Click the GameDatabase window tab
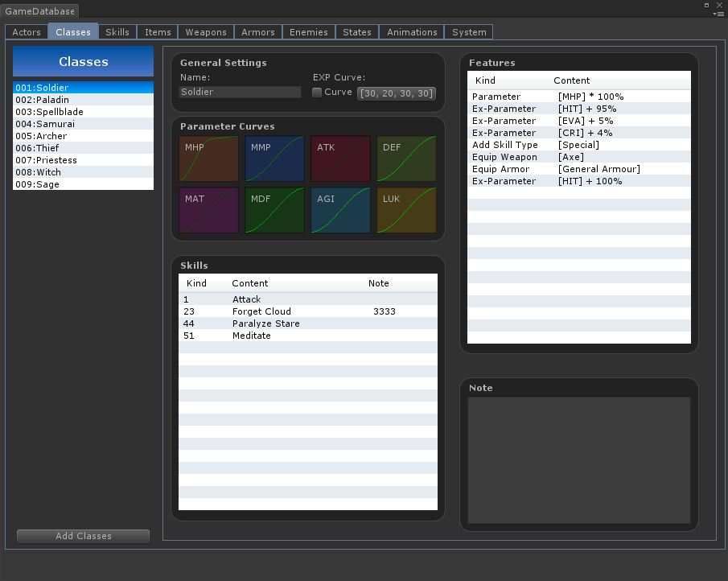 coord(39,11)
